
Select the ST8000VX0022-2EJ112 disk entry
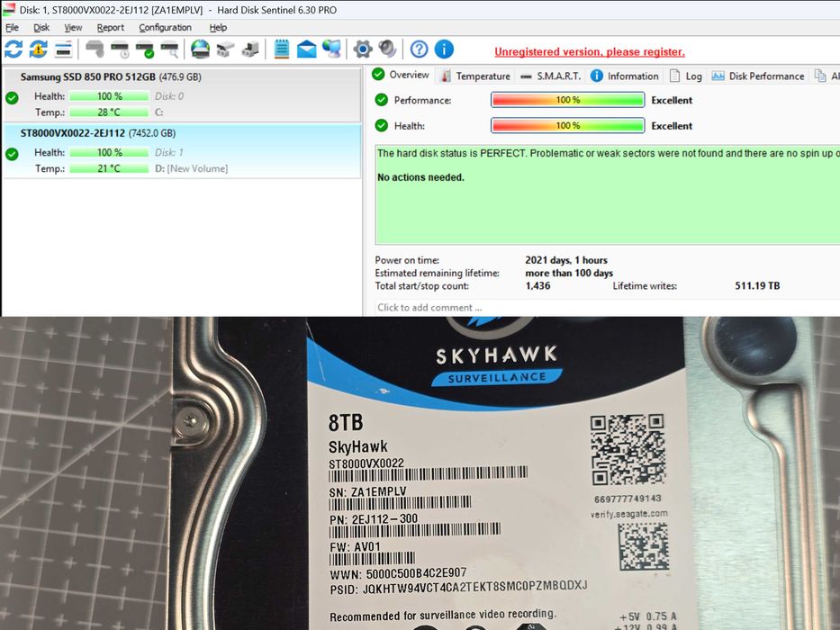point(182,151)
